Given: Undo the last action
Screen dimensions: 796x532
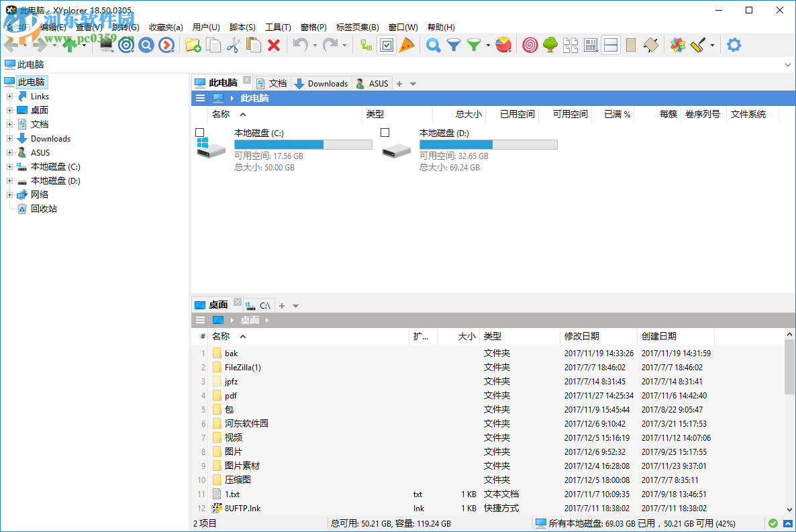Looking at the screenshot, I should pyautogui.click(x=302, y=45).
